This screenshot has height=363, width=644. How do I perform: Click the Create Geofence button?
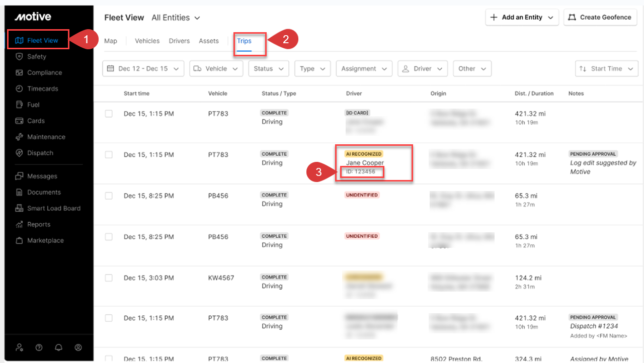[x=600, y=17]
